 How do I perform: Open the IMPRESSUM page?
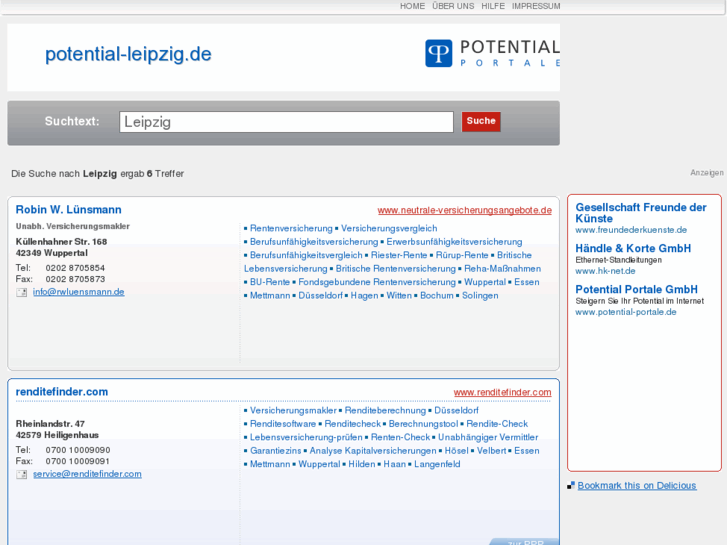(x=536, y=6)
